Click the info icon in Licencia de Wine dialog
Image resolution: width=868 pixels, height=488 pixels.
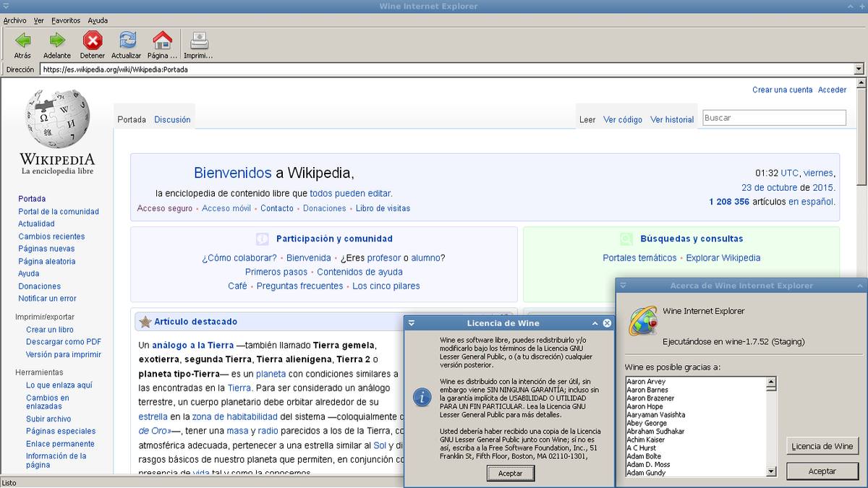point(422,397)
